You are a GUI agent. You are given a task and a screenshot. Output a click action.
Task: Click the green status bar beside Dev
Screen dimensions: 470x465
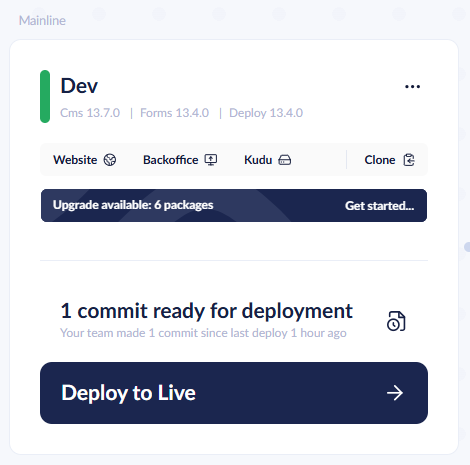[x=45, y=96]
